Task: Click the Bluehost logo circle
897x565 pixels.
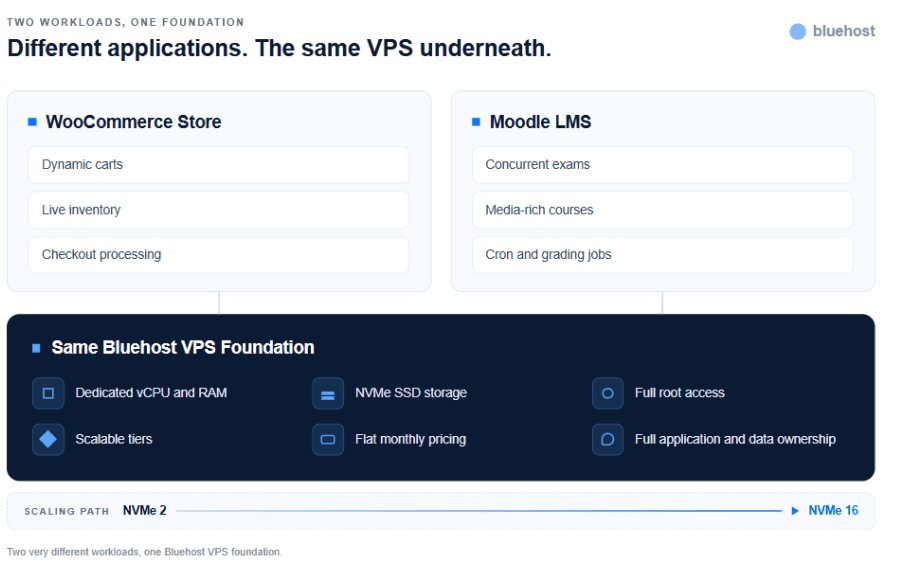Action: click(797, 31)
